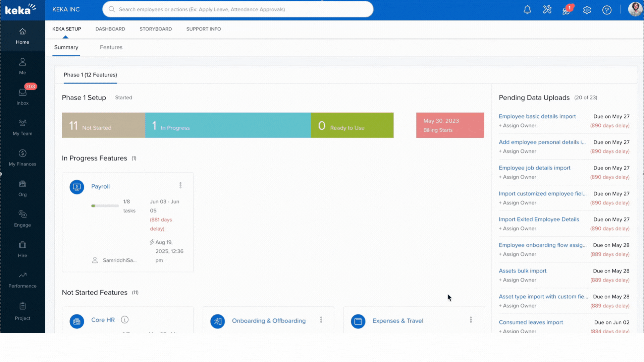
Task: Open Employee basic details import link
Action: pyautogui.click(x=537, y=116)
